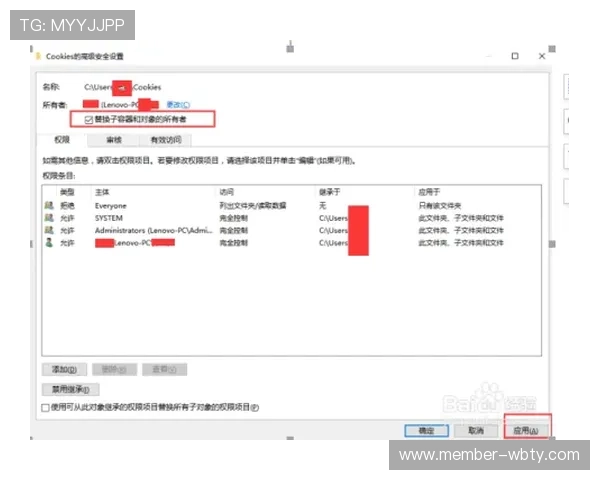Screen dimensions: 600x480
Task: Select the redacted Lenovo-PC user entry
Action: click(292, 243)
